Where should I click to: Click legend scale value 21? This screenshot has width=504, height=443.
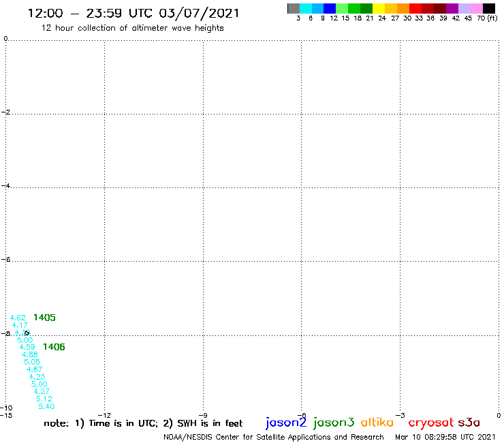[x=370, y=18]
